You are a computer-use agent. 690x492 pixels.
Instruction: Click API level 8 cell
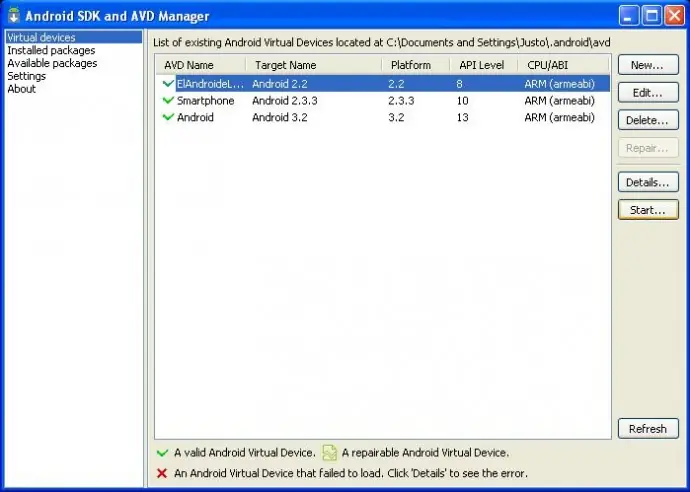click(459, 84)
